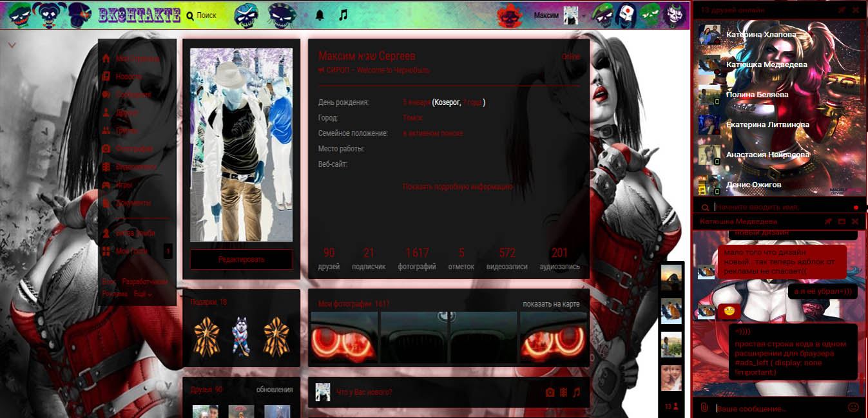Image resolution: width=868 pixels, height=418 pixels.
Task: Click the 90 друзей counter
Action: (329, 259)
